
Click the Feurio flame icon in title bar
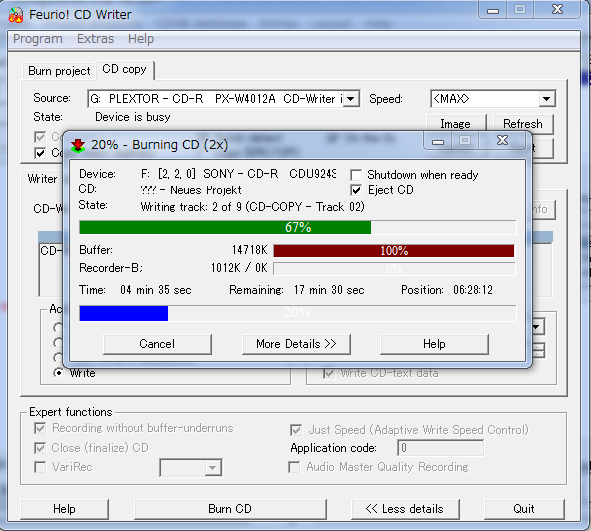point(16,14)
